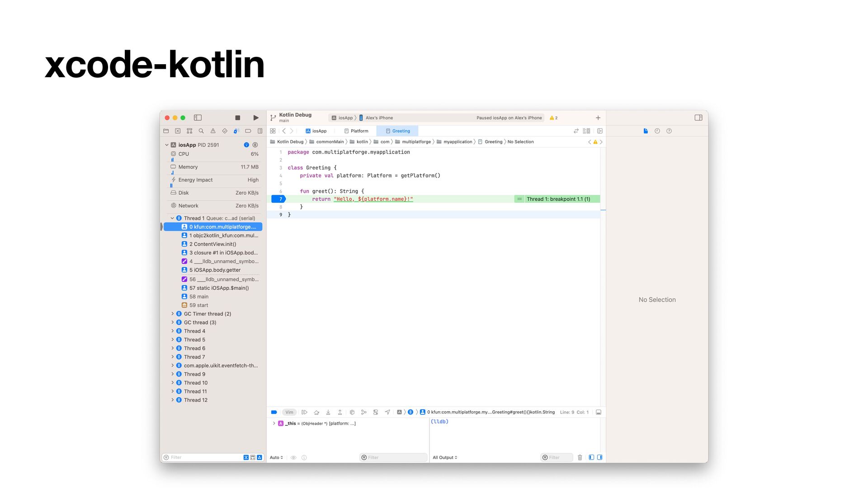Select the File inspector icon
The image size is (868, 488).
pos(646,131)
